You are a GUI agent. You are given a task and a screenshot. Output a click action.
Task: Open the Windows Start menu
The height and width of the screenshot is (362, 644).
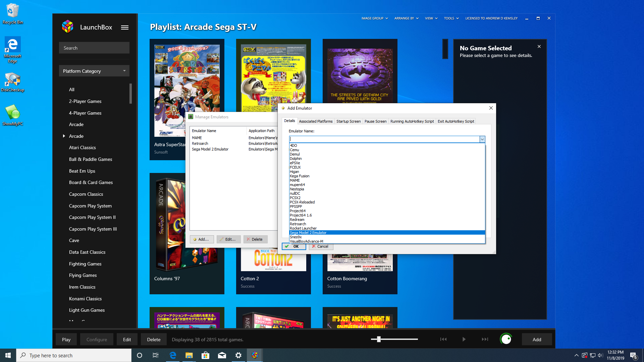[8, 355]
